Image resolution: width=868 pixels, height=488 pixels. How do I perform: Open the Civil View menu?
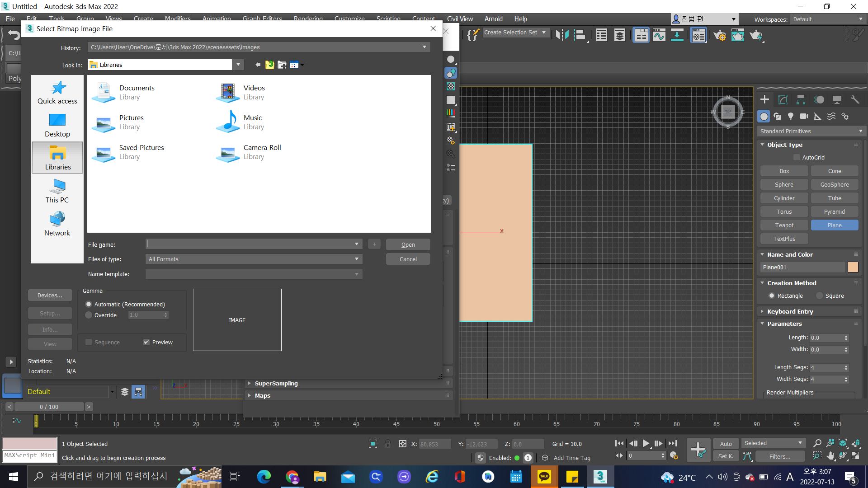click(460, 19)
